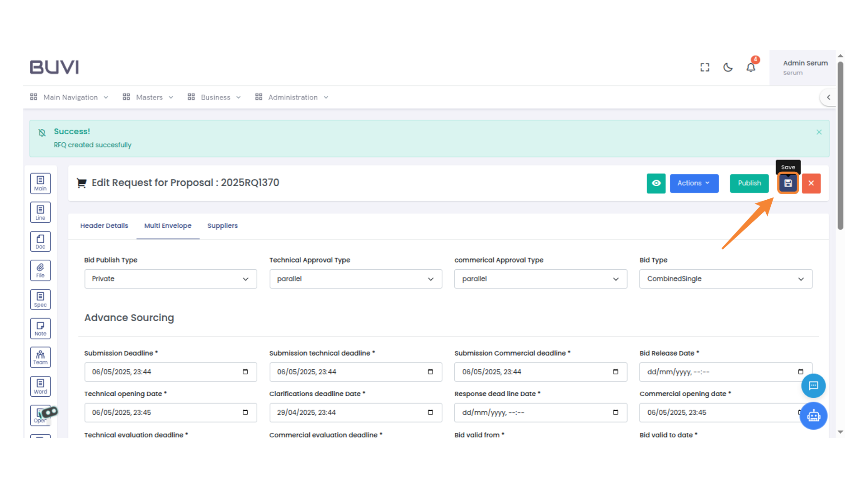Collapse panel with left chevron arrow
The image size is (868, 488).
click(828, 97)
